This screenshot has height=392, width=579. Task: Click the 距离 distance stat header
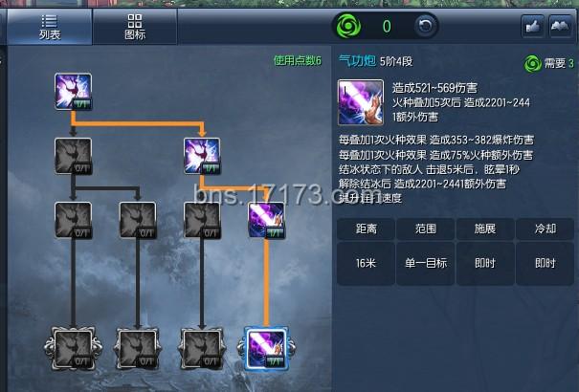pyautogui.click(x=366, y=229)
